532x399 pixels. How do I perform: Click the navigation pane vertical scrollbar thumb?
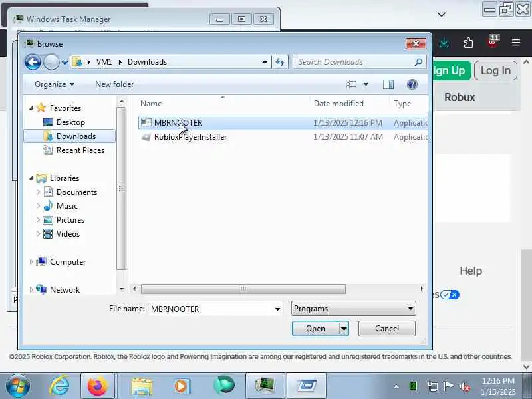(x=121, y=188)
